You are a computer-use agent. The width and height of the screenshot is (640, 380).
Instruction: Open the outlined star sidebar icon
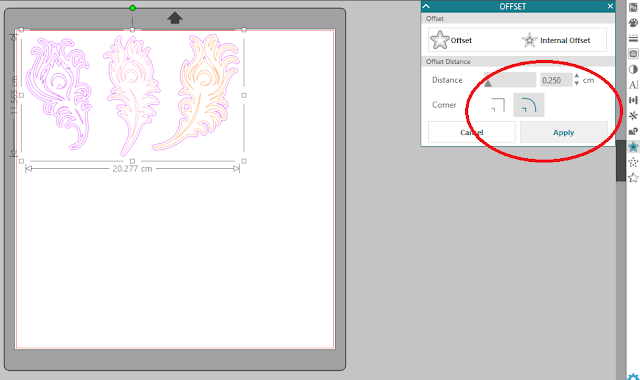(x=633, y=178)
